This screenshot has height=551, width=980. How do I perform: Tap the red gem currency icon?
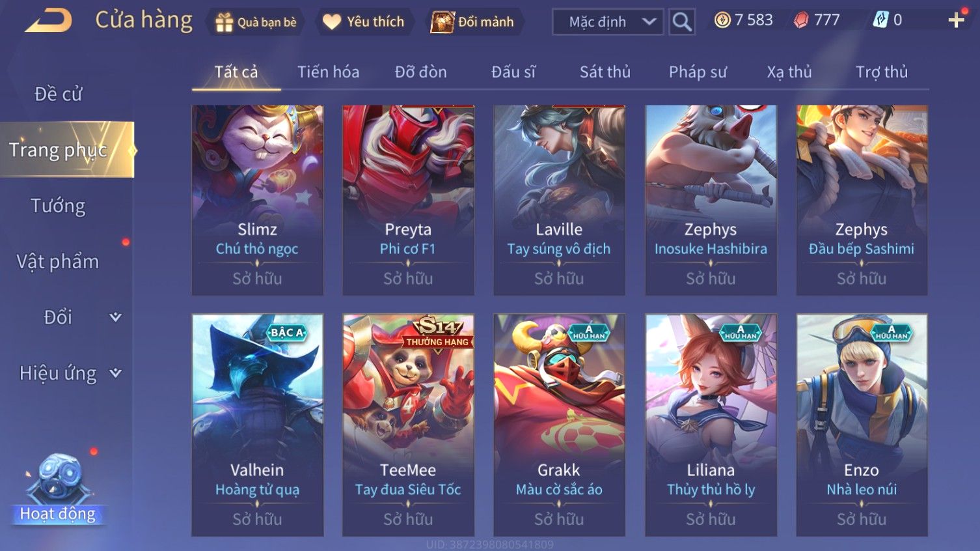pyautogui.click(x=801, y=20)
